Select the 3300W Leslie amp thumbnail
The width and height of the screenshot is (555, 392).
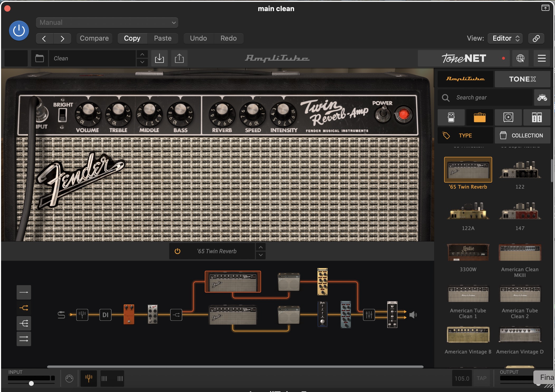coord(468,252)
